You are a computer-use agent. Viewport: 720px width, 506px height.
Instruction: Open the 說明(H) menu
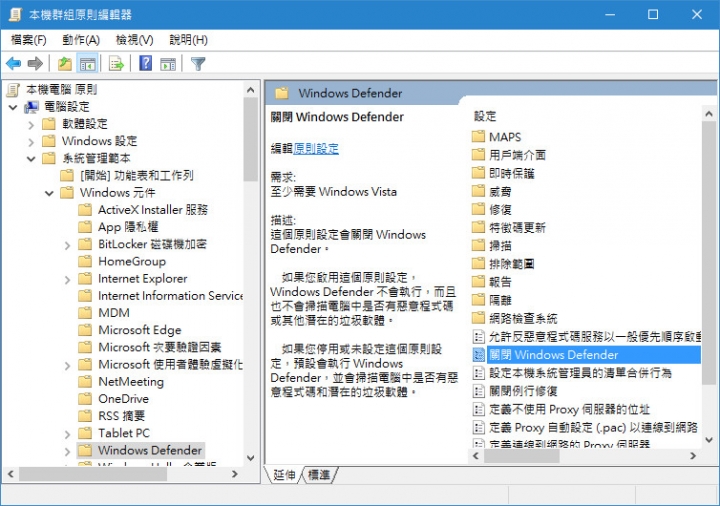coord(188,40)
